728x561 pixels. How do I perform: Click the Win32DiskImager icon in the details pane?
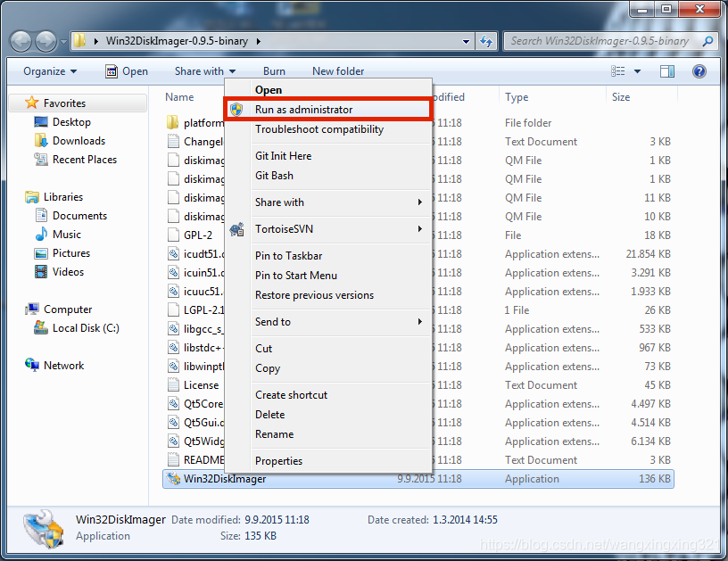coord(44,529)
